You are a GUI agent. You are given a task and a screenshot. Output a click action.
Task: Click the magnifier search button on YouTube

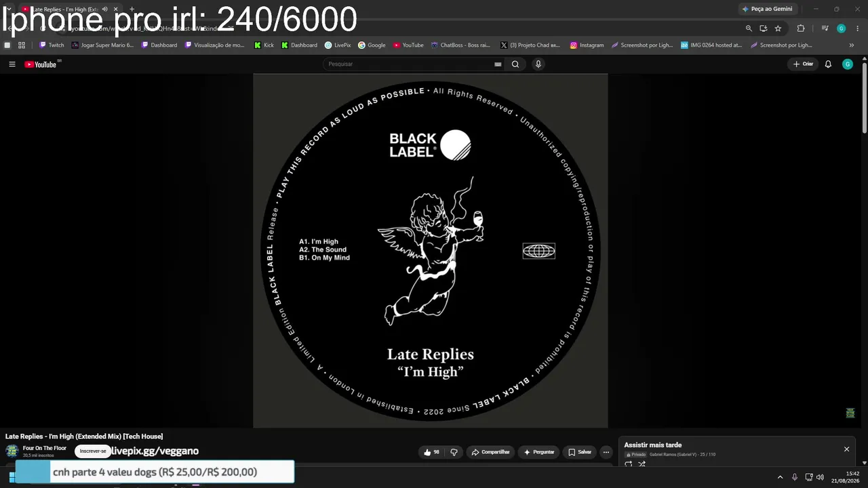tap(515, 64)
